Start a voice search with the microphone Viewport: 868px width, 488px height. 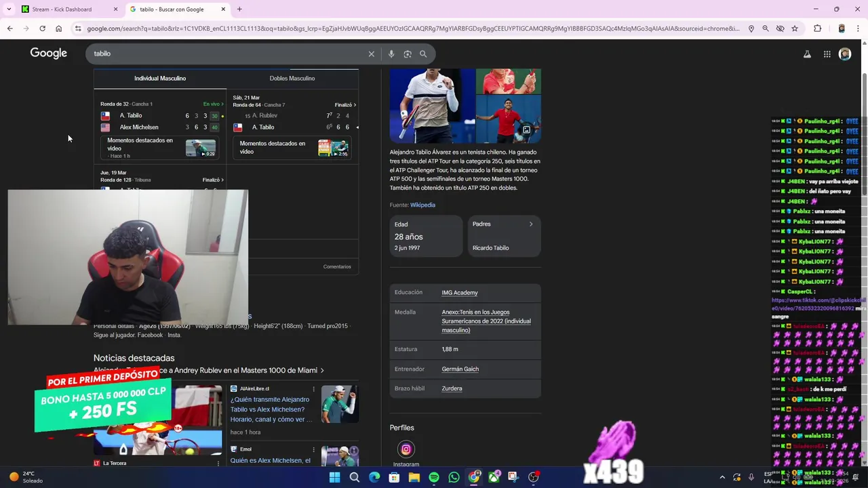click(x=391, y=54)
